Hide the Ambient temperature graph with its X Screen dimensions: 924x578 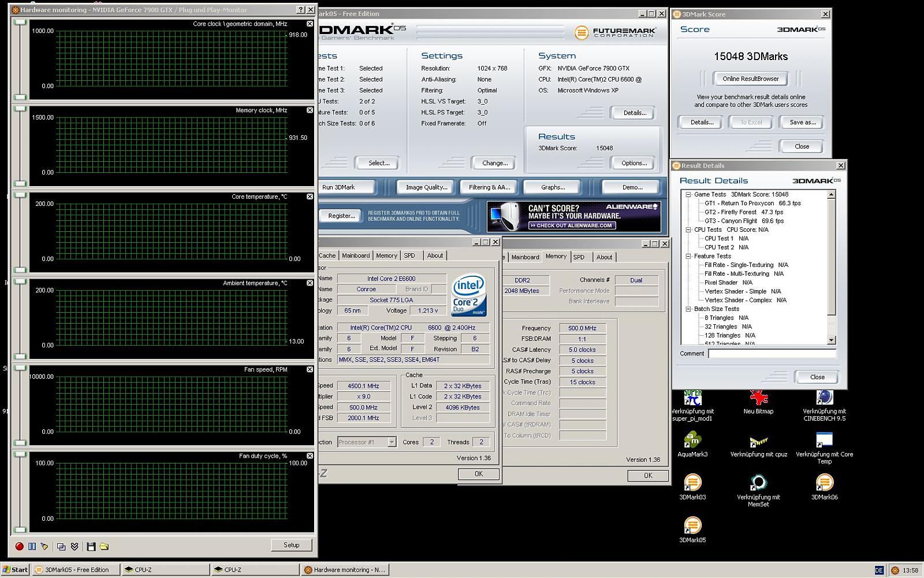(x=310, y=283)
